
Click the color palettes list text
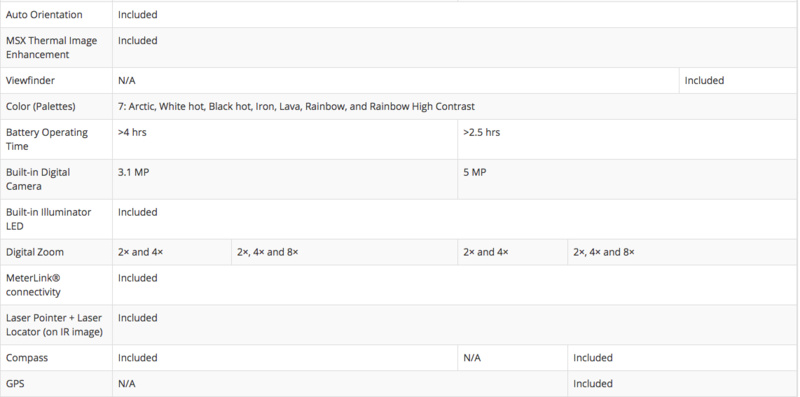coord(296,107)
